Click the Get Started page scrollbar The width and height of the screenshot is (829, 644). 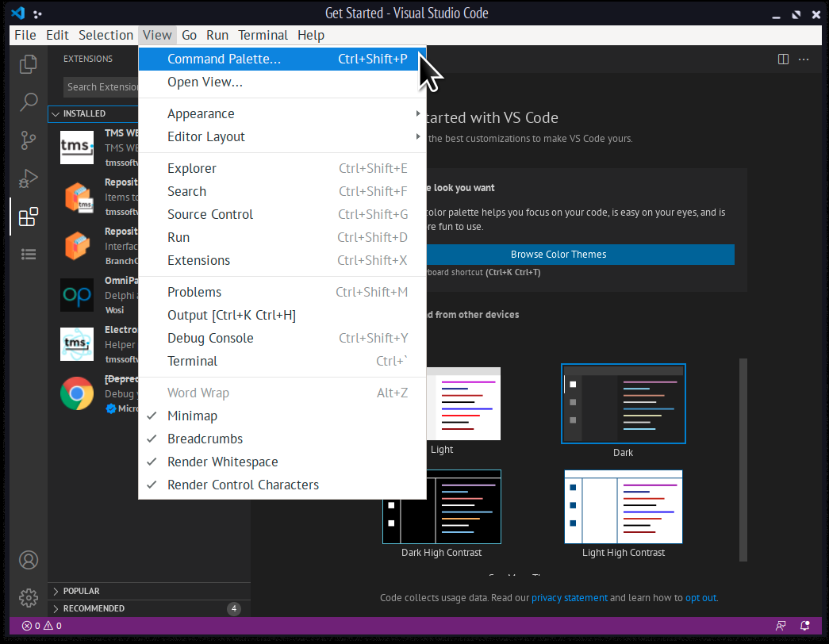tap(743, 460)
